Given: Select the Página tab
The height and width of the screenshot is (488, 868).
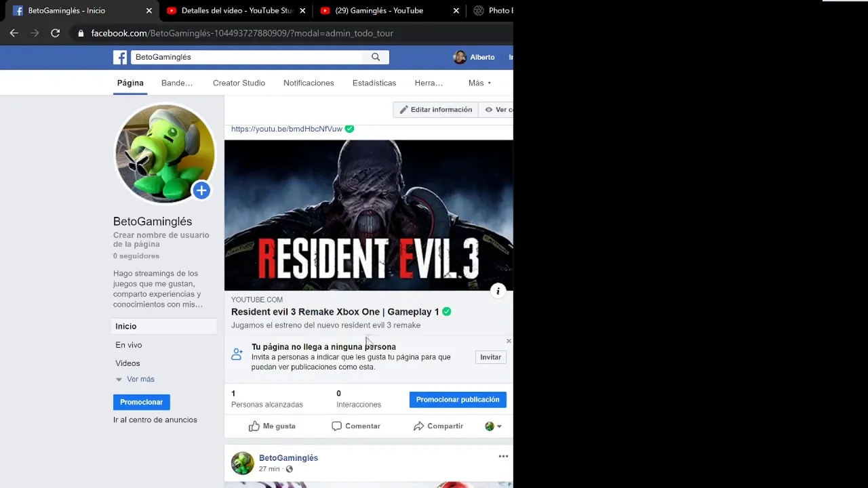Looking at the screenshot, I should tap(130, 83).
